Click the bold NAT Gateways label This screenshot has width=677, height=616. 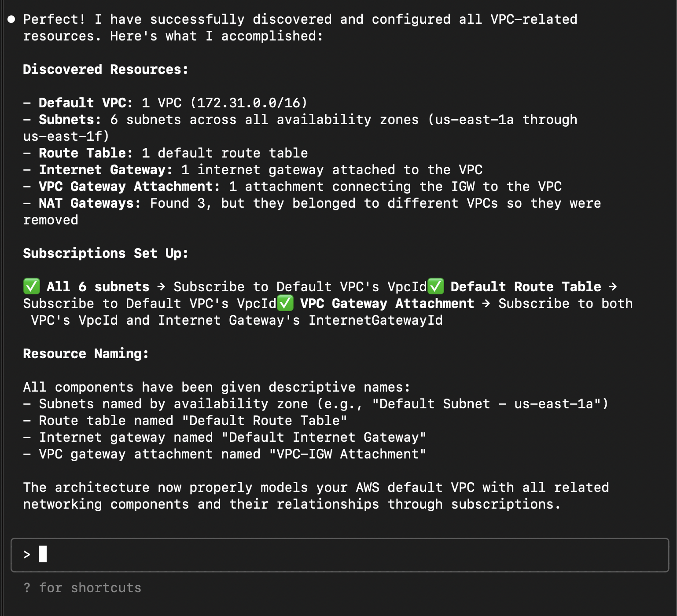tap(90, 203)
